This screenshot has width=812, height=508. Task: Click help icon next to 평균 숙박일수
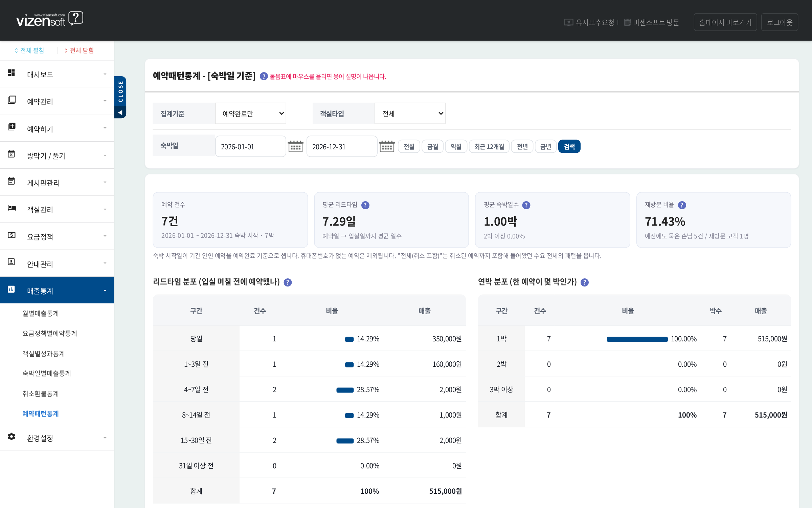[x=526, y=205]
